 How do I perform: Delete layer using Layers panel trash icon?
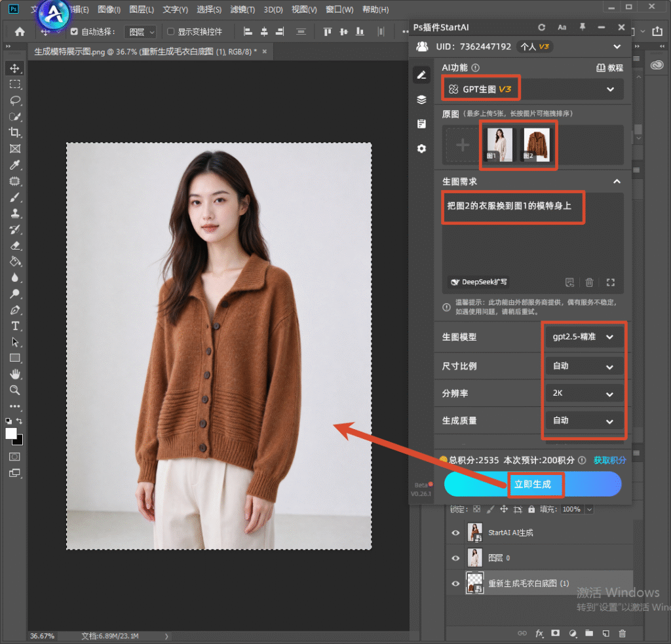click(623, 634)
